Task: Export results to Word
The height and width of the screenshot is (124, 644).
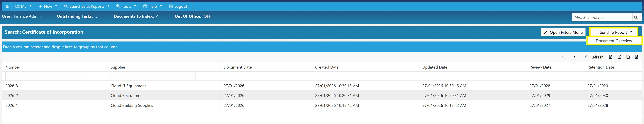Action: tap(637, 57)
